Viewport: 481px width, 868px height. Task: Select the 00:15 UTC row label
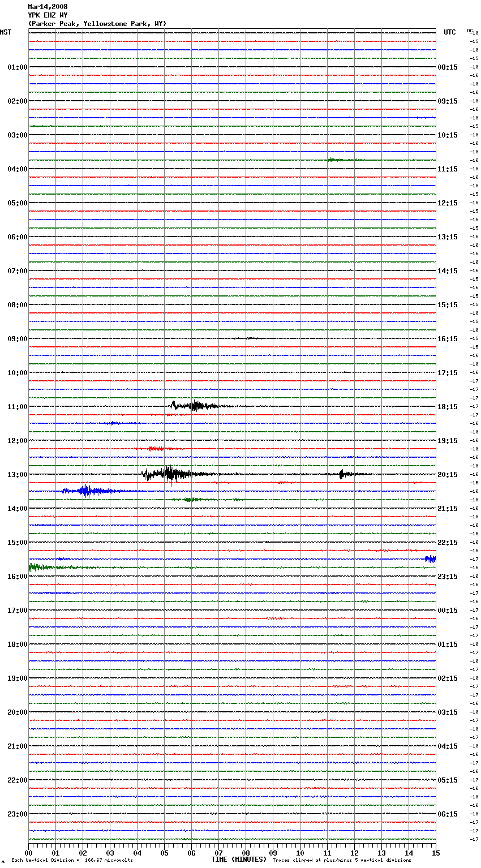pyautogui.click(x=448, y=611)
